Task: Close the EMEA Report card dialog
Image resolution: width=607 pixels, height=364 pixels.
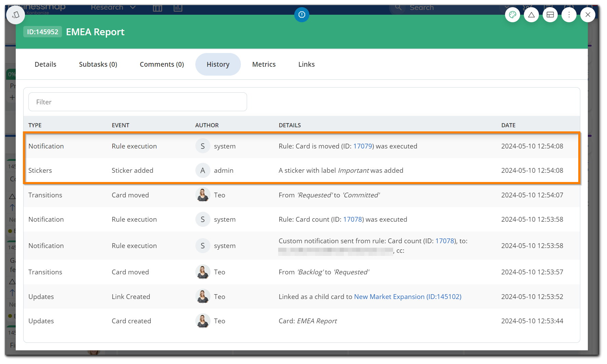Action: (x=587, y=15)
